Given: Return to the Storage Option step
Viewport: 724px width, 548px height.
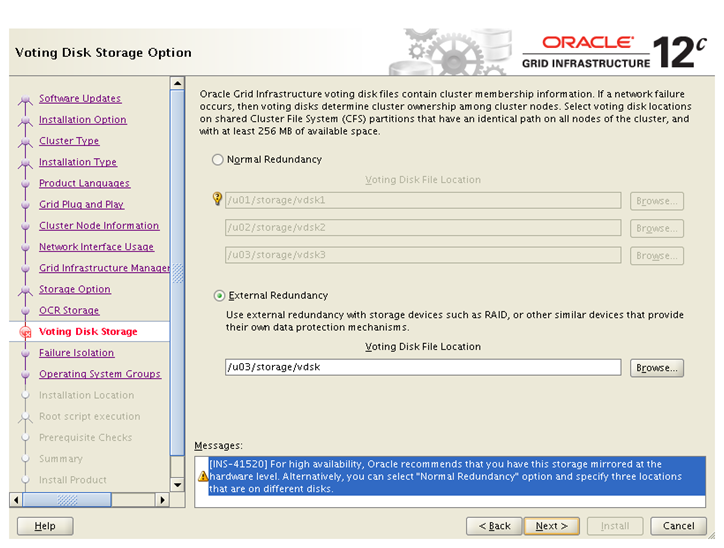Looking at the screenshot, I should click(75, 289).
